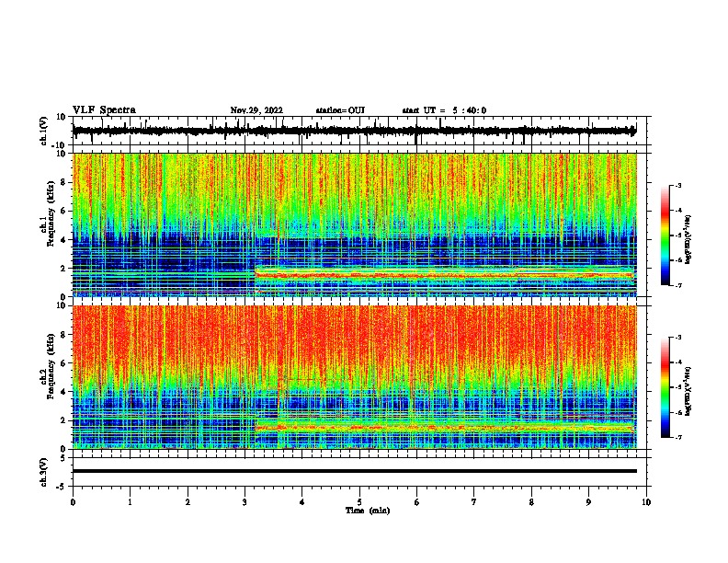The height and width of the screenshot is (563, 728).
Task: Click time-axis tick label "3"
Action: click(x=245, y=502)
